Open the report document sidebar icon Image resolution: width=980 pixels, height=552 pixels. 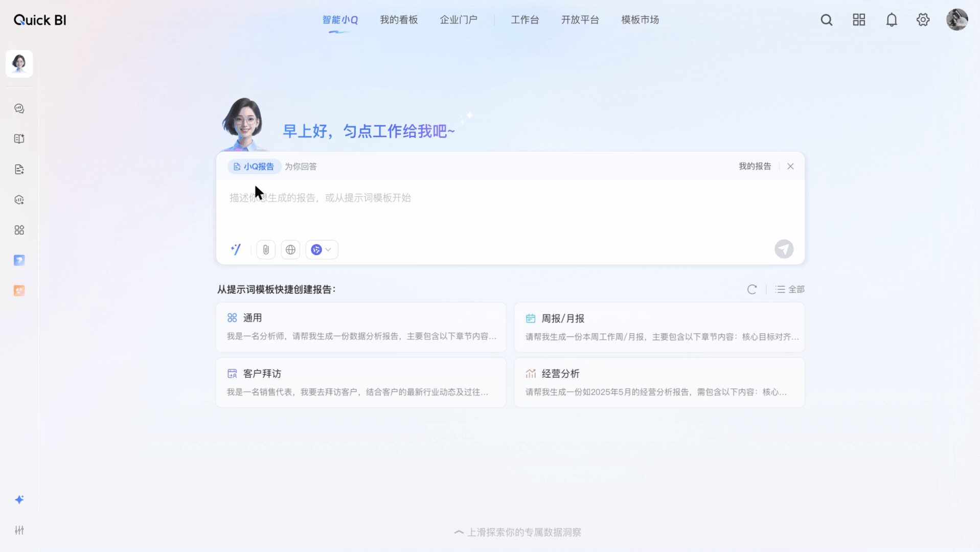(x=19, y=169)
